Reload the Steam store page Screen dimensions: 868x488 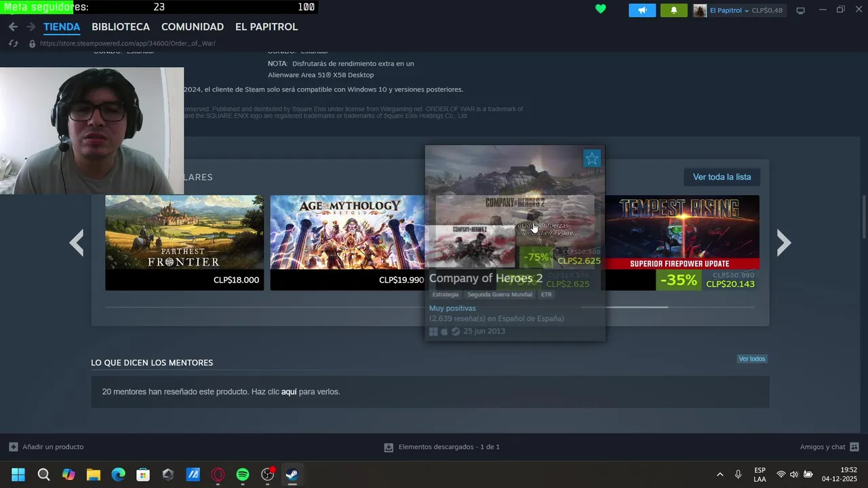click(13, 43)
